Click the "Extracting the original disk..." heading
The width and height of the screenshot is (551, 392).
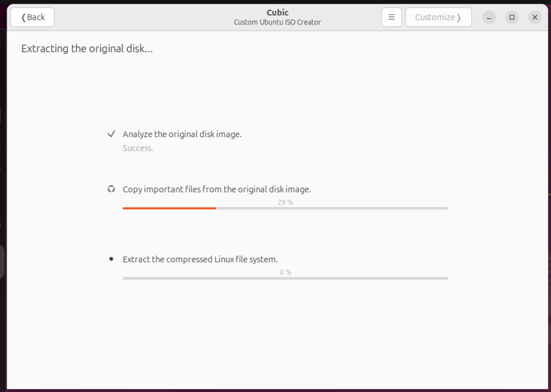click(87, 48)
